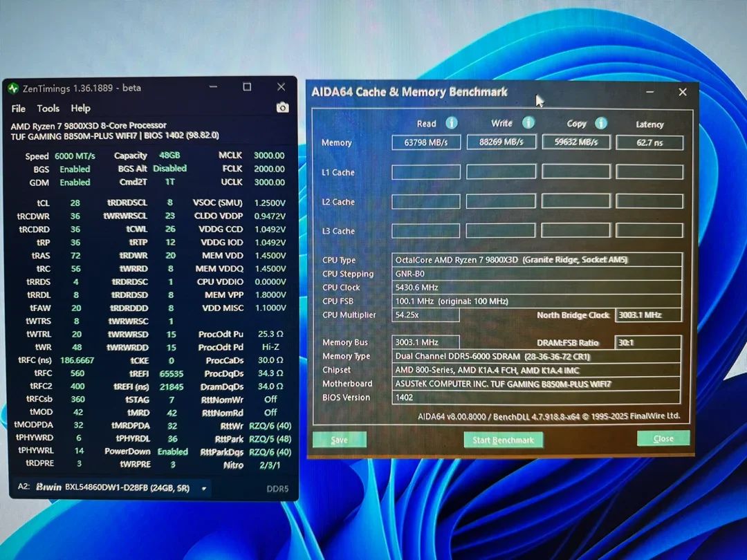Click the CPU Stepping GNR-B0 field
The width and height of the screenshot is (747, 560).
[537, 274]
